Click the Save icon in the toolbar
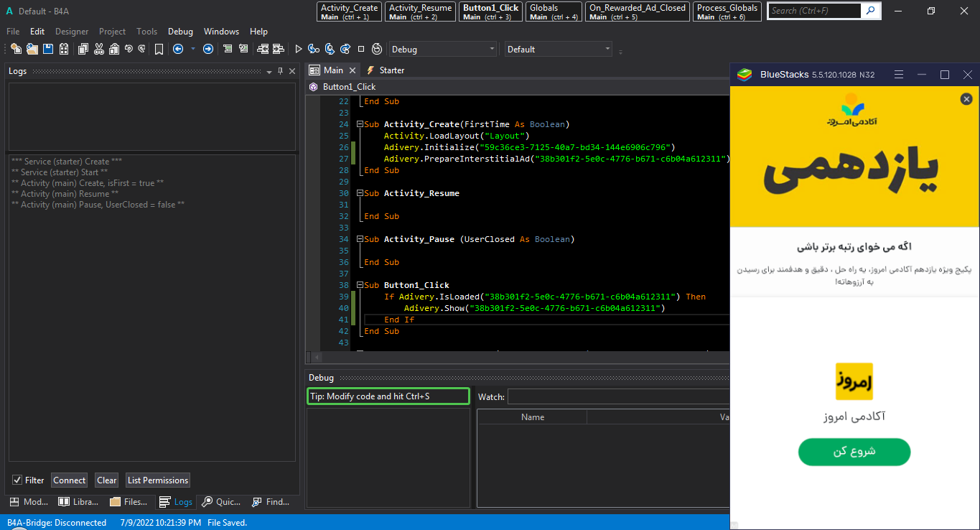Viewport: 980px width, 530px height. (x=48, y=49)
